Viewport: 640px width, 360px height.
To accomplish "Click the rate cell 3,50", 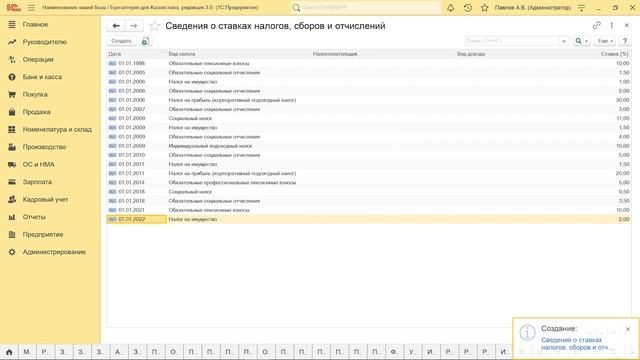I will click(624, 201).
